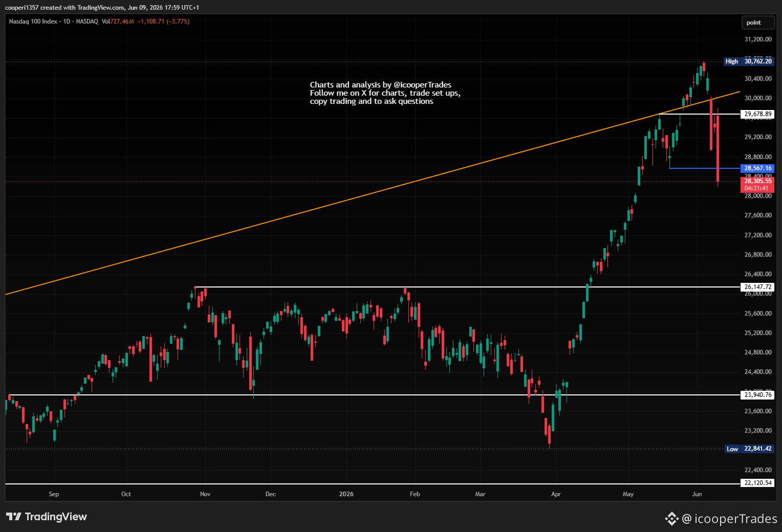Click the Feb label on time axis

coord(415,494)
